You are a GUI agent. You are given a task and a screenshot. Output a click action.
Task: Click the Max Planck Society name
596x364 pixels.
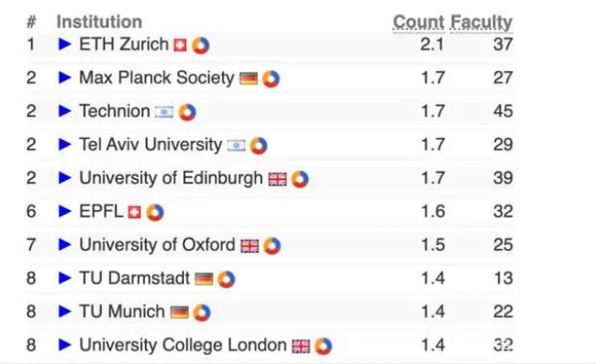pyautogui.click(x=157, y=77)
